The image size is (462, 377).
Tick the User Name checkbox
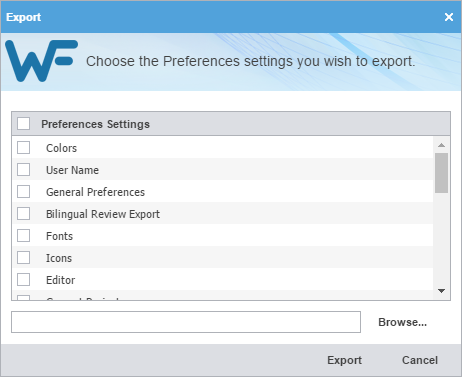[24, 169]
